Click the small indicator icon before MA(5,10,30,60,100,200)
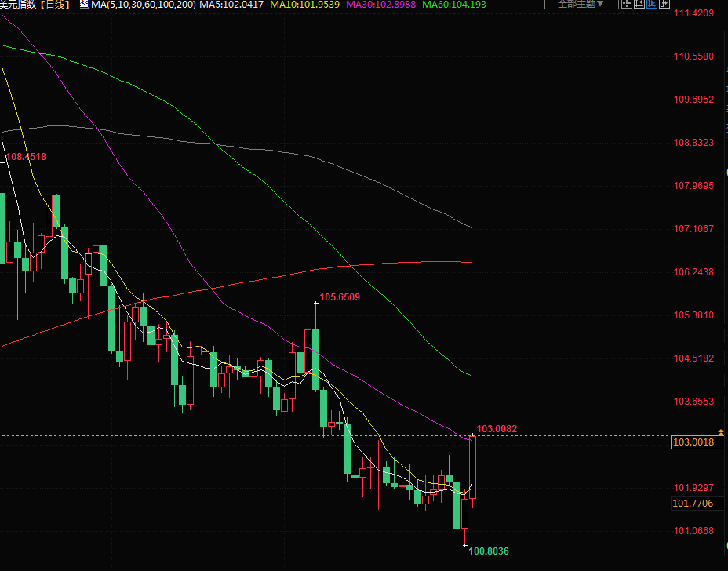Image resolution: width=728 pixels, height=571 pixels. coord(84,5)
